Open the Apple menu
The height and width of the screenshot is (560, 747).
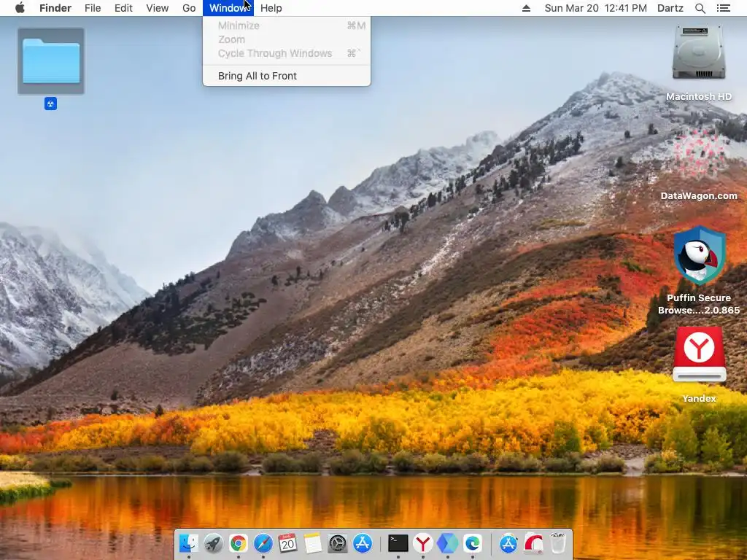20,8
